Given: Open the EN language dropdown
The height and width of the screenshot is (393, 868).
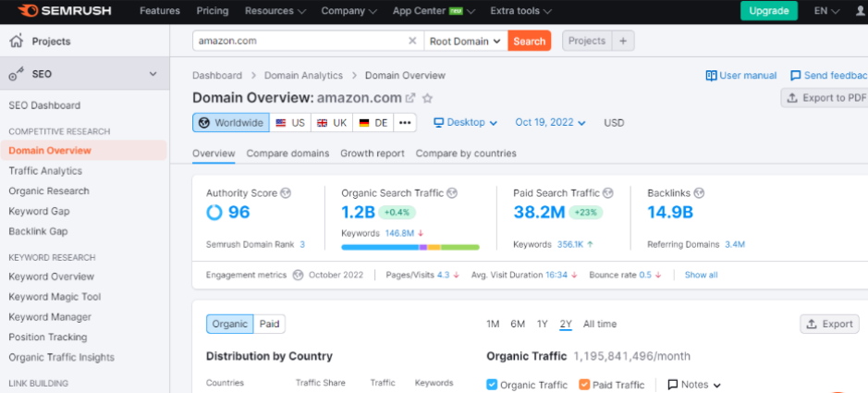Looking at the screenshot, I should pos(826,10).
